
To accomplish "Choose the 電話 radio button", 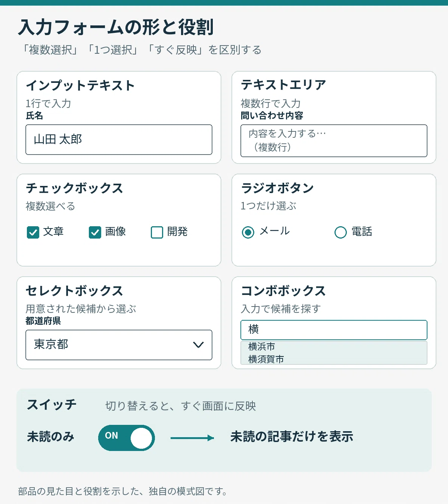I will [x=340, y=232].
